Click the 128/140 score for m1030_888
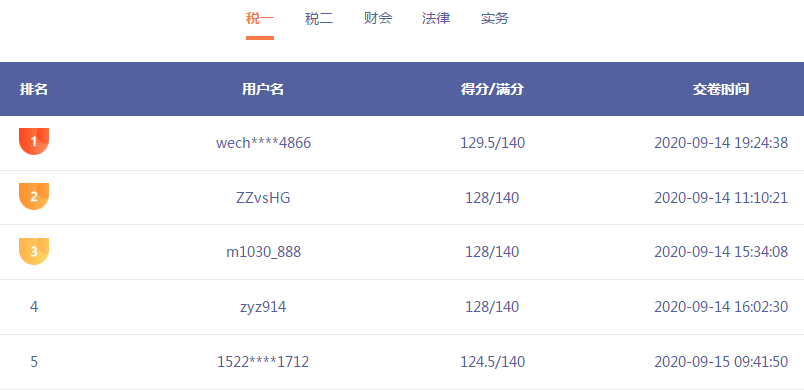 [x=492, y=252]
